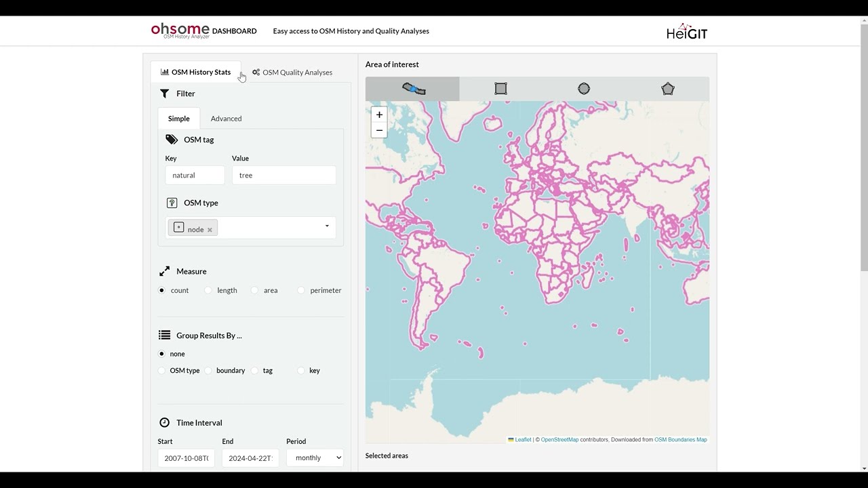Screen dimensions: 868x488
Task: Group results by key
Action: point(301,371)
